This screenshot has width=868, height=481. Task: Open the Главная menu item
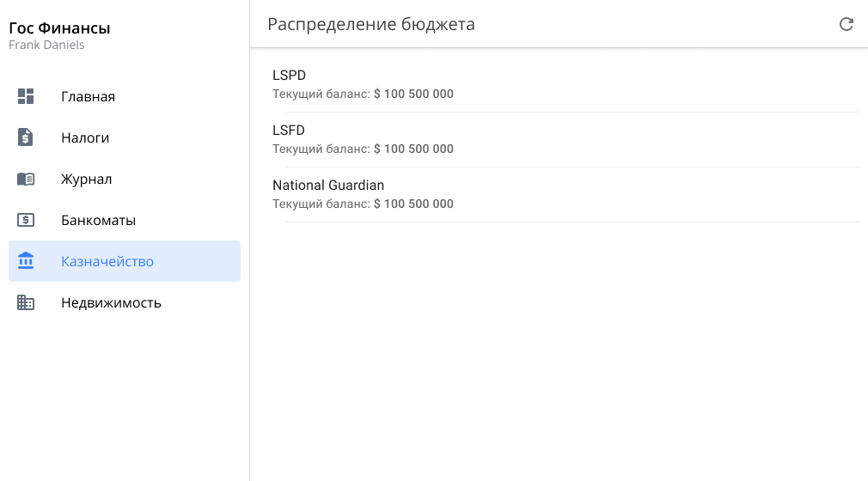(x=88, y=96)
